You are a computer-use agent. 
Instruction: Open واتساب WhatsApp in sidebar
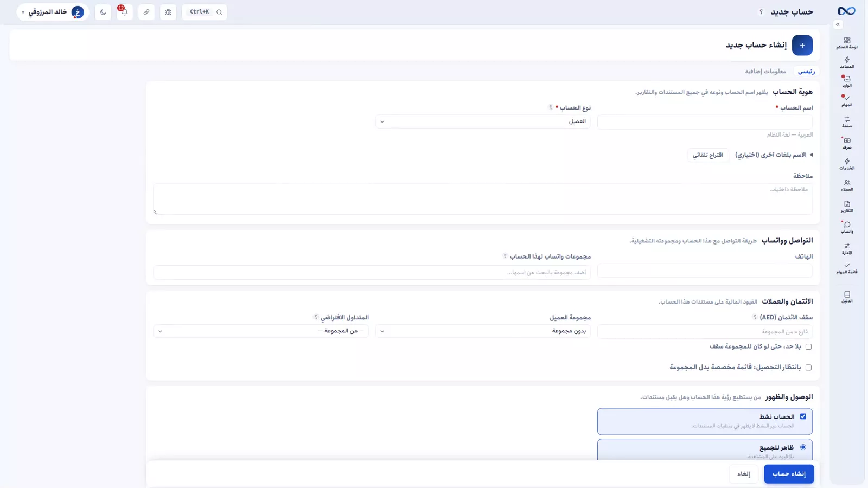847,227
